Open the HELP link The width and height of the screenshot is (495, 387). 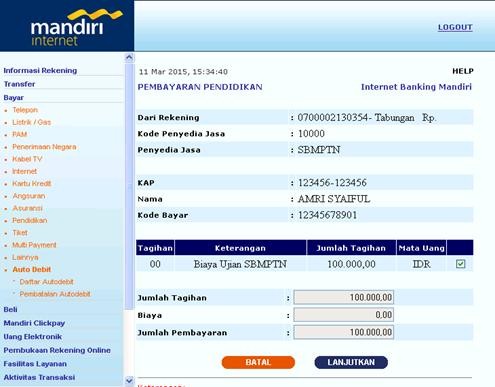click(x=463, y=71)
